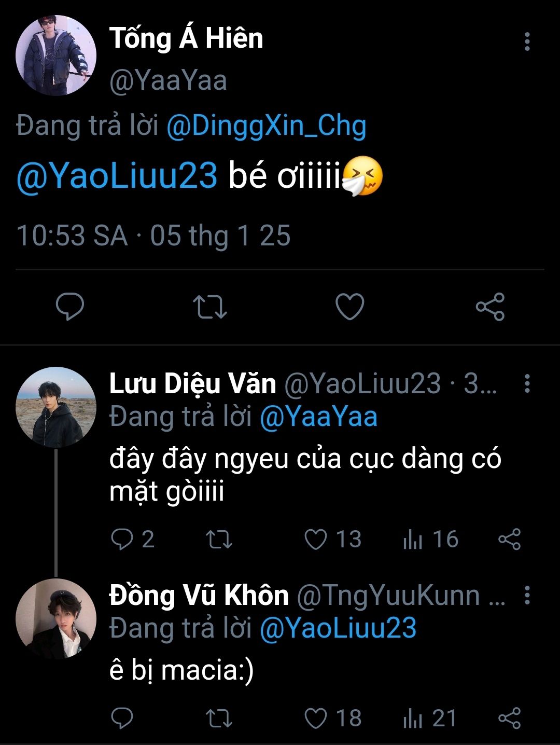Viewport: 560px width, 745px height.
Task: Open more options on Lưu Diệu Văn's reply
Action: 527,383
